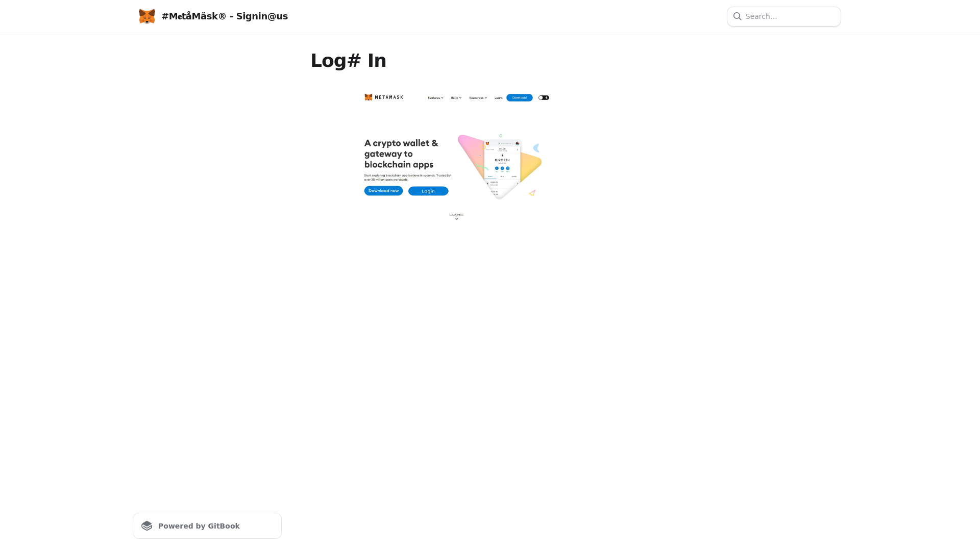980x551 pixels.
Task: Click 'A crypto wallet & gateway' headline text
Action: coord(401,154)
